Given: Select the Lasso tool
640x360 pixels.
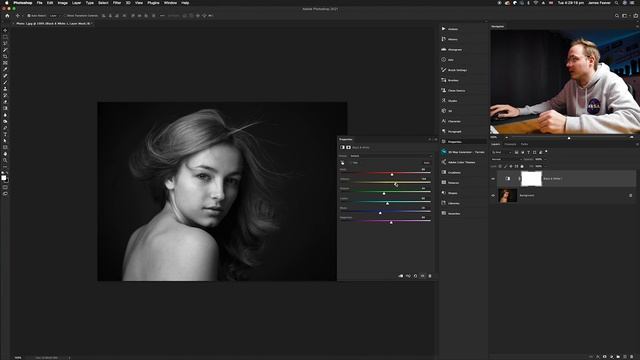Looking at the screenshot, I should pos(5,44).
